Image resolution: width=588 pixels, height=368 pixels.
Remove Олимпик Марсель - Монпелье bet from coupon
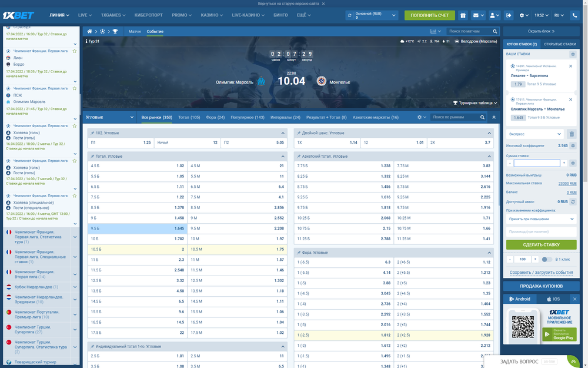tap(571, 100)
